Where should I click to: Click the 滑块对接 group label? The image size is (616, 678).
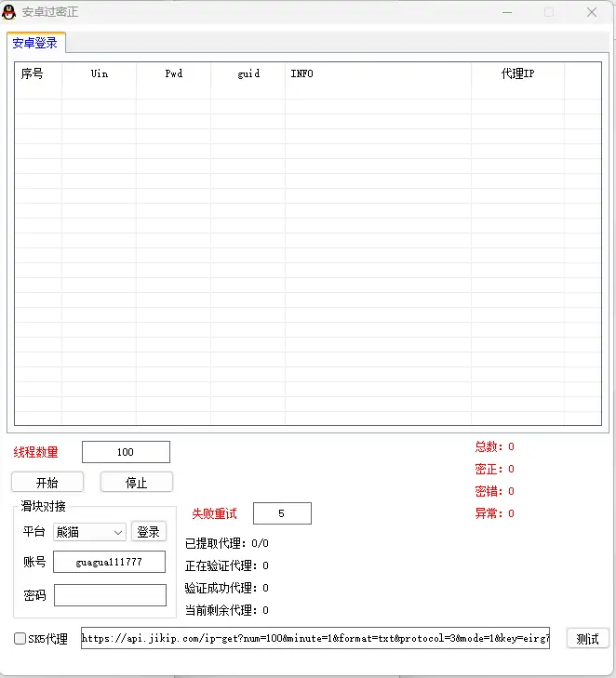[43, 506]
